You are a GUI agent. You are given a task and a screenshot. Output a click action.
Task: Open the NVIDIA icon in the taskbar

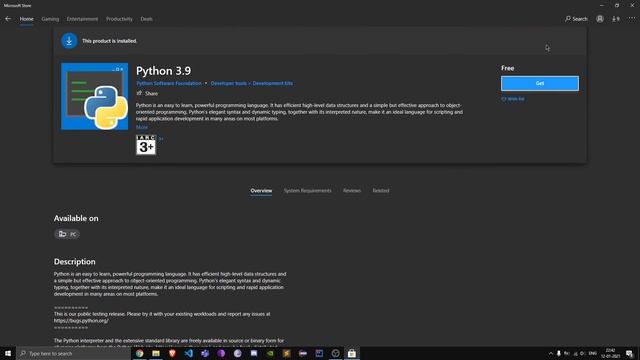coord(270,353)
